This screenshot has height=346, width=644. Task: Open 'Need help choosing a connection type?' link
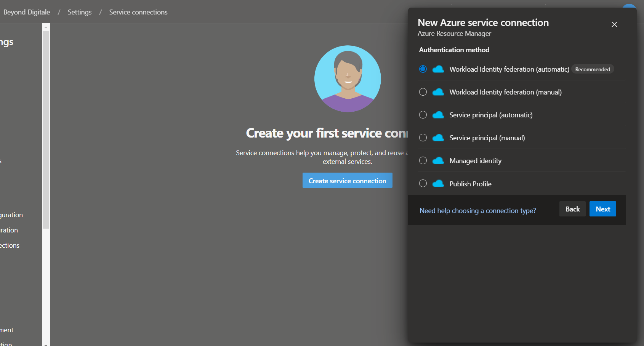click(478, 211)
